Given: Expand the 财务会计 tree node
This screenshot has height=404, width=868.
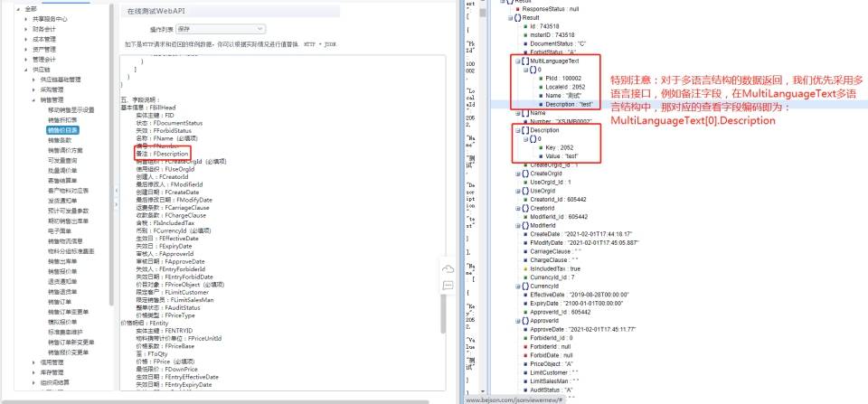Looking at the screenshot, I should [x=26, y=29].
